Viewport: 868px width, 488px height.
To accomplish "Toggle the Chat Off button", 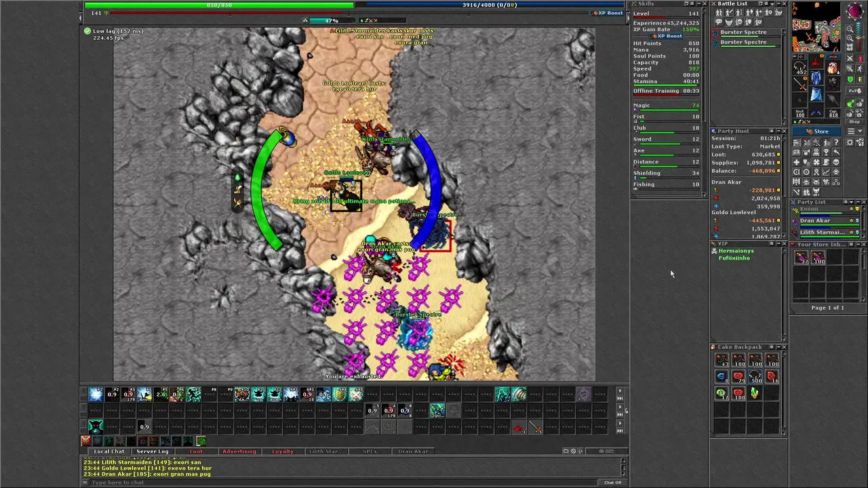I will click(612, 483).
